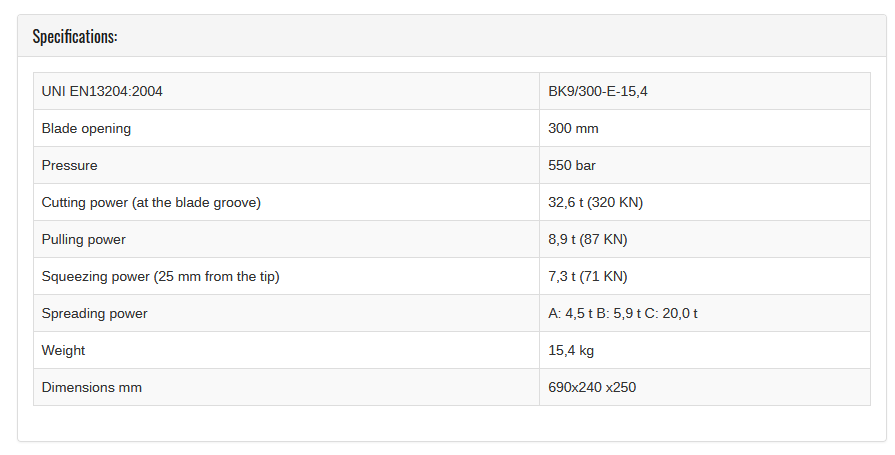Click the 690x240 x250 value
895x455 pixels.
(x=592, y=388)
